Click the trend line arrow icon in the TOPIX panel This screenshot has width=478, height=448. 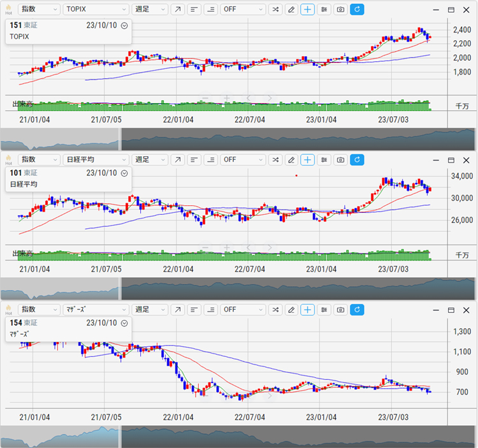(178, 10)
